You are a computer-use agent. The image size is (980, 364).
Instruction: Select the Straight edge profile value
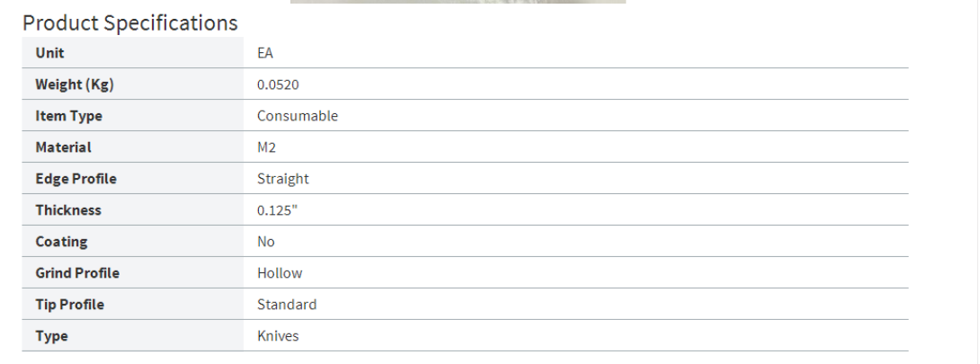tap(283, 179)
